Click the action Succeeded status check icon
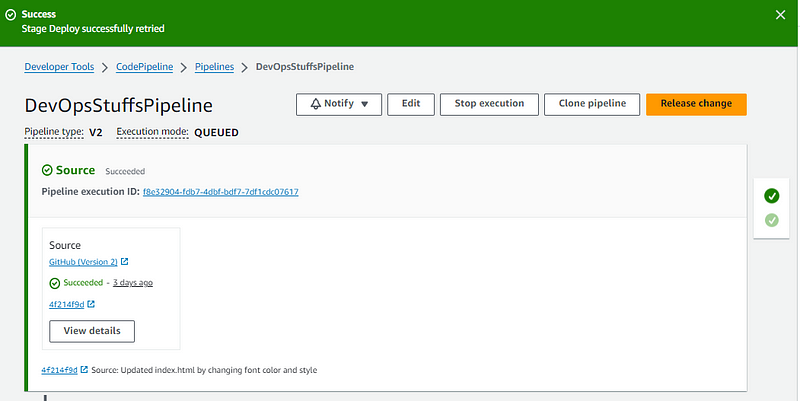The image size is (800, 401). click(55, 283)
